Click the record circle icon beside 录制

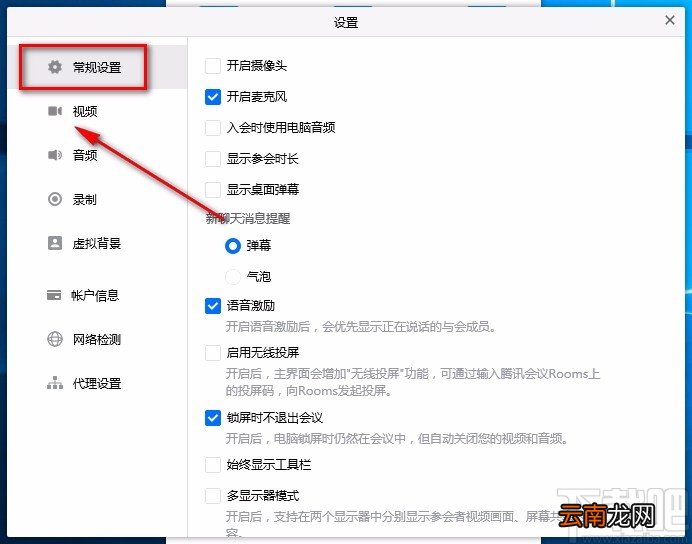coord(55,199)
